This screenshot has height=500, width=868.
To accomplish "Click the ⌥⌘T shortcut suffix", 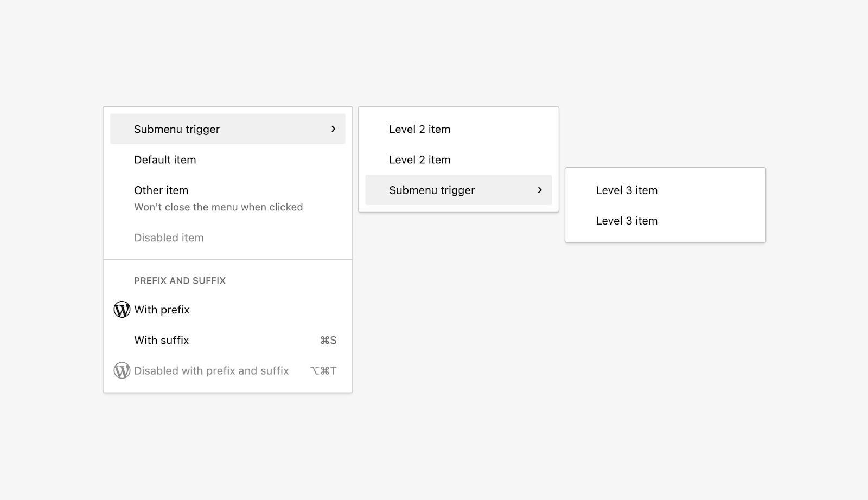I will pyautogui.click(x=323, y=371).
